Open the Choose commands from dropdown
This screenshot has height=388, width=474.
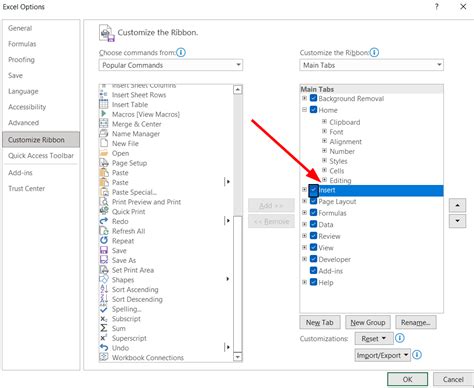[171, 65]
